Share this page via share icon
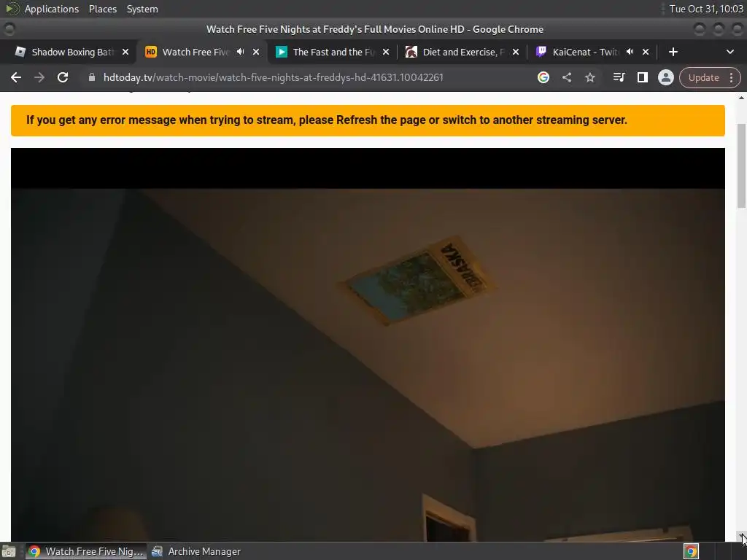This screenshot has height=560, width=747. (x=566, y=77)
